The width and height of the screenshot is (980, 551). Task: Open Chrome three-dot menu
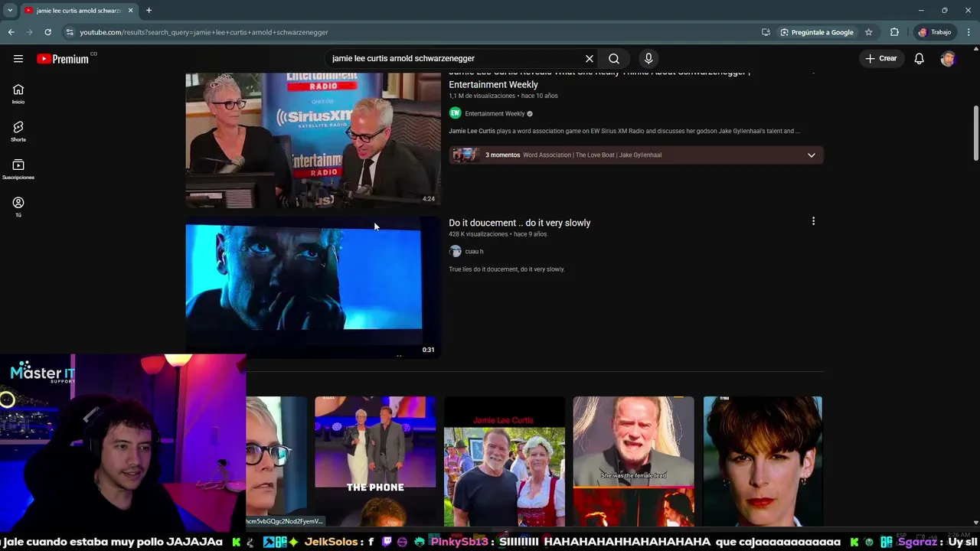point(969,32)
